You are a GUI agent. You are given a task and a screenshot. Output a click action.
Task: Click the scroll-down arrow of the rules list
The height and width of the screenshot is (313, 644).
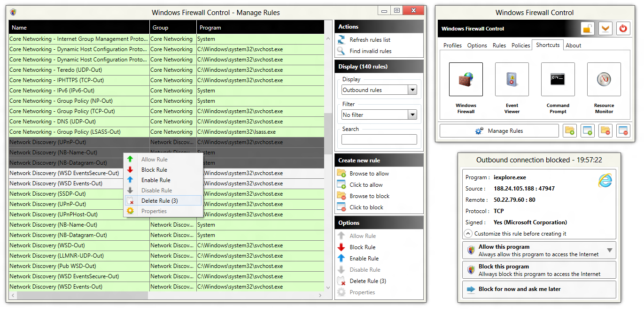coord(328,288)
